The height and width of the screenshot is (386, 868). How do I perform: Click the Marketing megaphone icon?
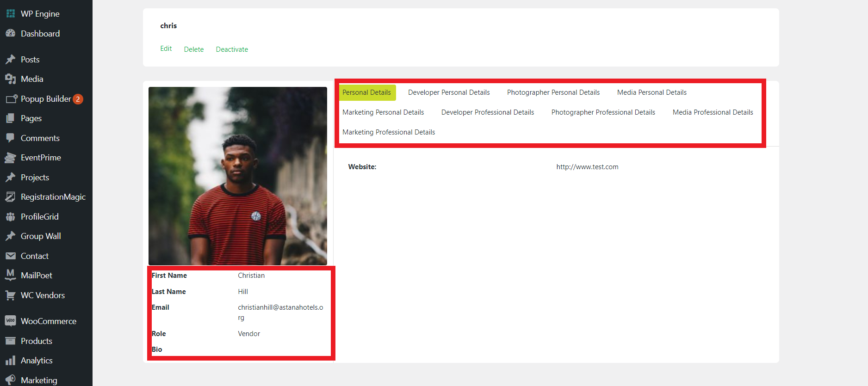(10, 380)
